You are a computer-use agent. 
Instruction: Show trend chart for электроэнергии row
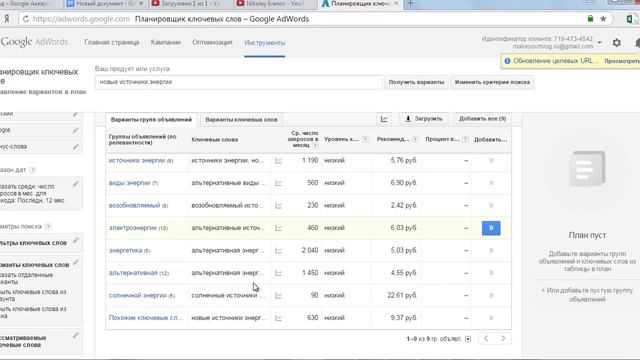pos(278,228)
